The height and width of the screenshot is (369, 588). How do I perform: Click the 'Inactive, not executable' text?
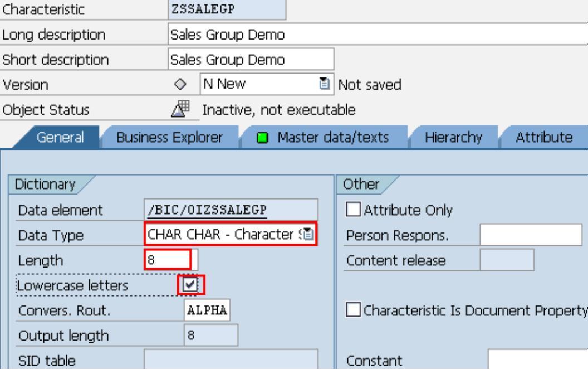point(278,110)
